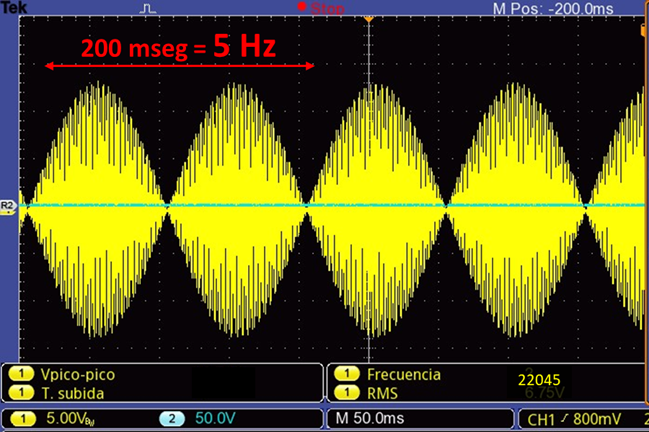Select the RMS measurement label
Image resolution: width=649 pixels, height=432 pixels.
382,393
